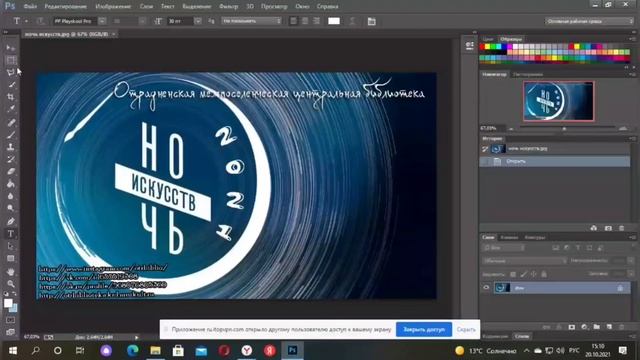
Task: Click the Create warped text icon
Action: 352,21
